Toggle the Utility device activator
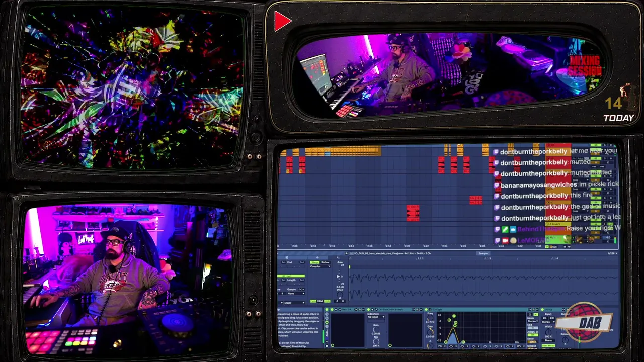Image resolution: width=644 pixels, height=362 pixels. [543, 310]
